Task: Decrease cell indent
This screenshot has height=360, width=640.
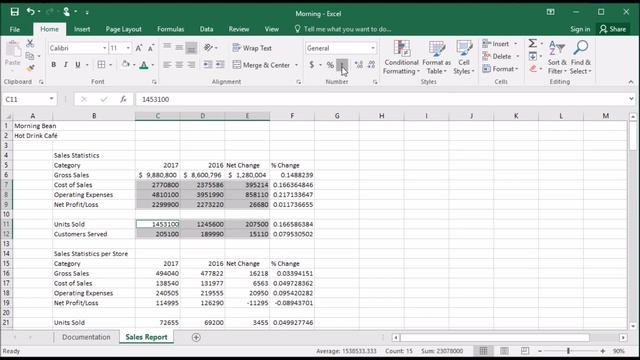Action: 208,64
